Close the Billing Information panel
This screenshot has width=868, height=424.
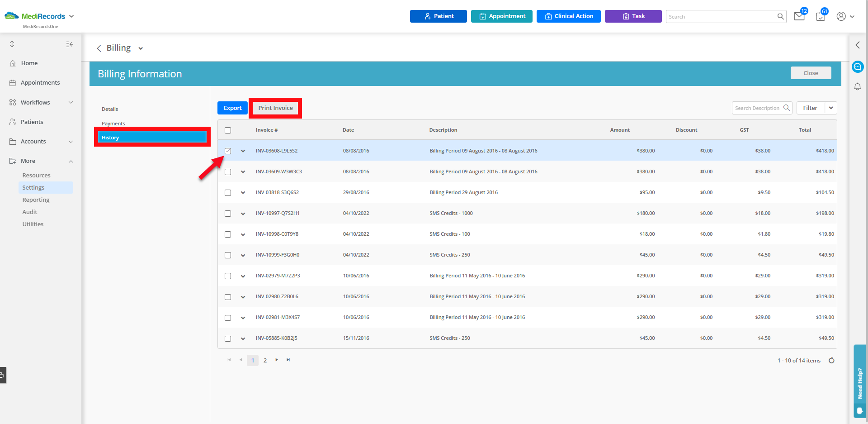click(x=811, y=73)
